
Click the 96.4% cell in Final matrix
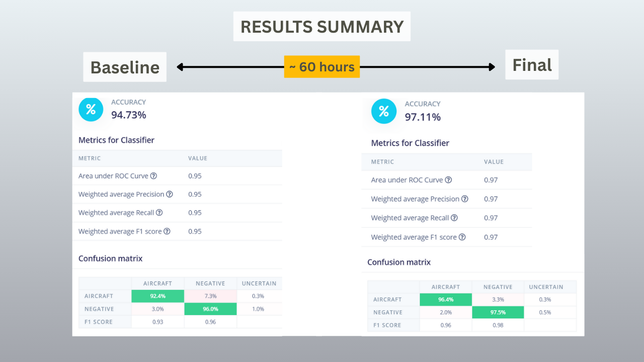[x=446, y=300]
